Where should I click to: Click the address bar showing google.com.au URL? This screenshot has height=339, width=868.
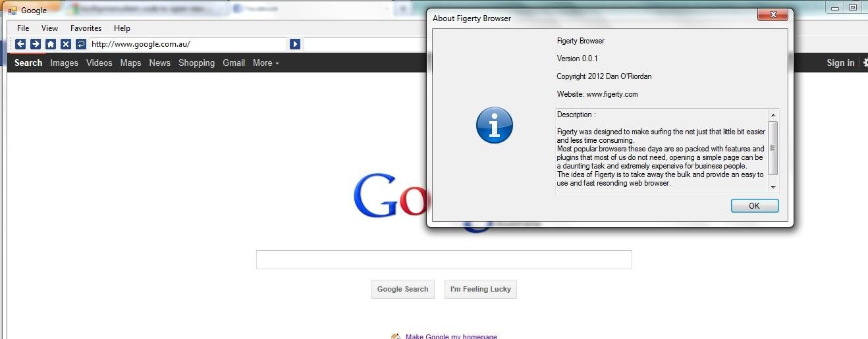pyautogui.click(x=188, y=44)
